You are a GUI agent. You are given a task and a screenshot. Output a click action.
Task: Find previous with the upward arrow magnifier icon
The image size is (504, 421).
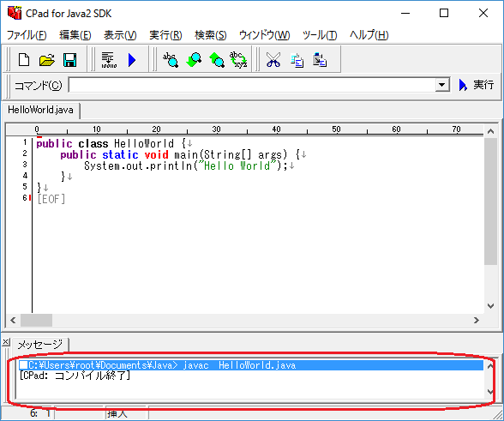point(217,60)
